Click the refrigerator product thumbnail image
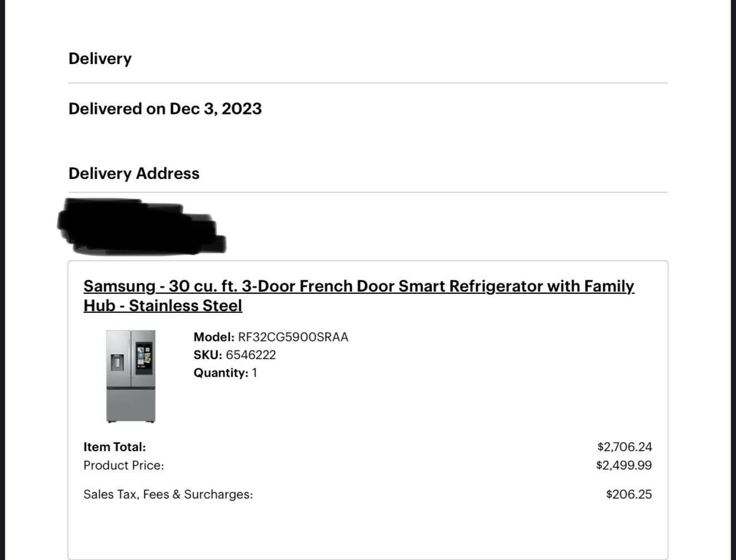Image resolution: width=736 pixels, height=560 pixels. tap(131, 376)
